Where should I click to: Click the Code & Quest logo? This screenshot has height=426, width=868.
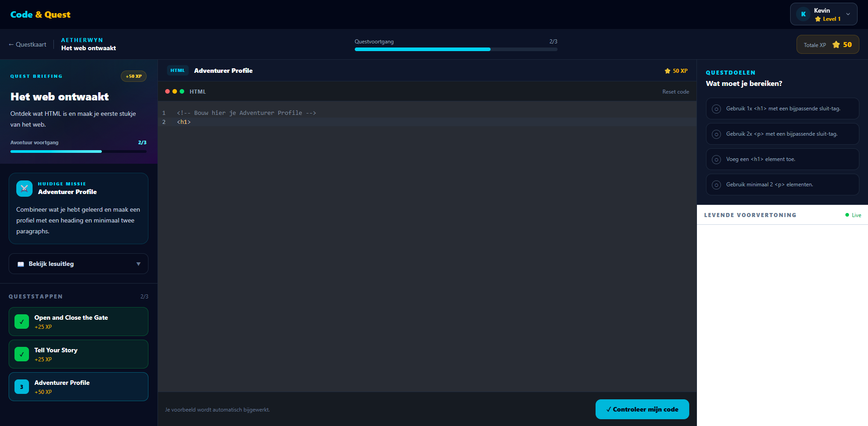coord(40,14)
